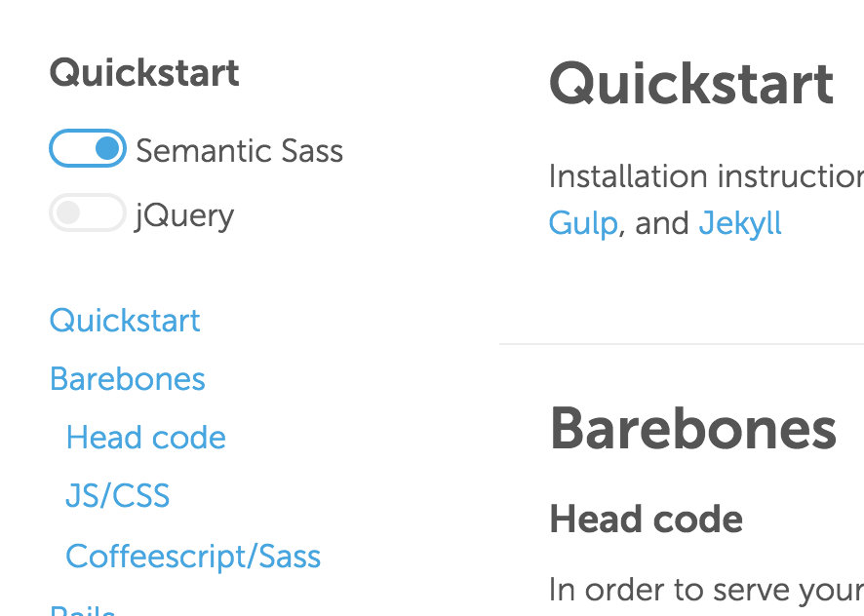The height and width of the screenshot is (616, 864).
Task: Select the partially visible Rails sidebar link
Action: click(83, 611)
